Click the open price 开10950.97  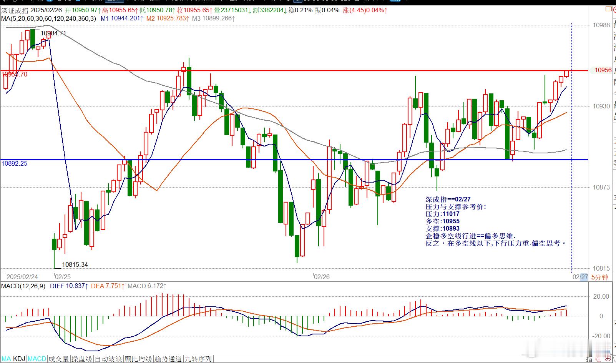pos(83,10)
